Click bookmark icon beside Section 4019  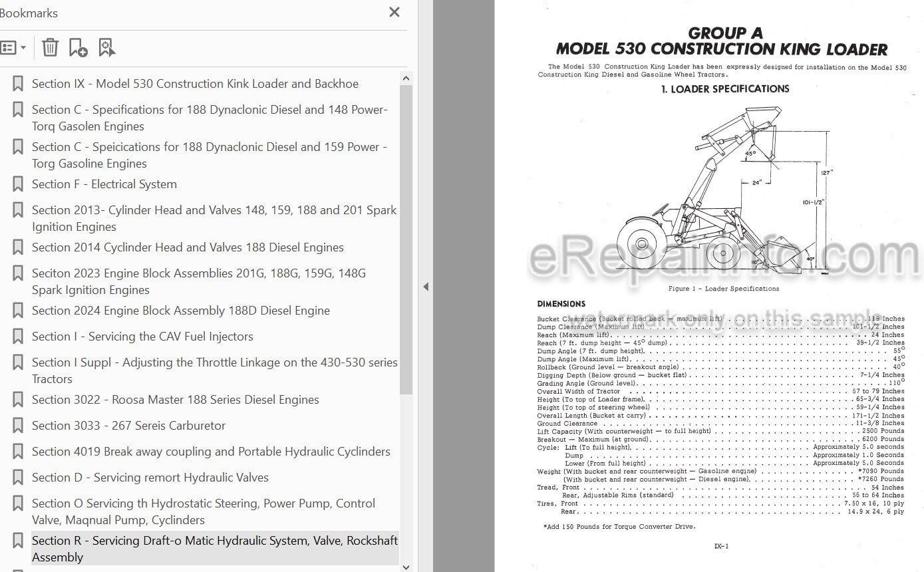tap(18, 452)
